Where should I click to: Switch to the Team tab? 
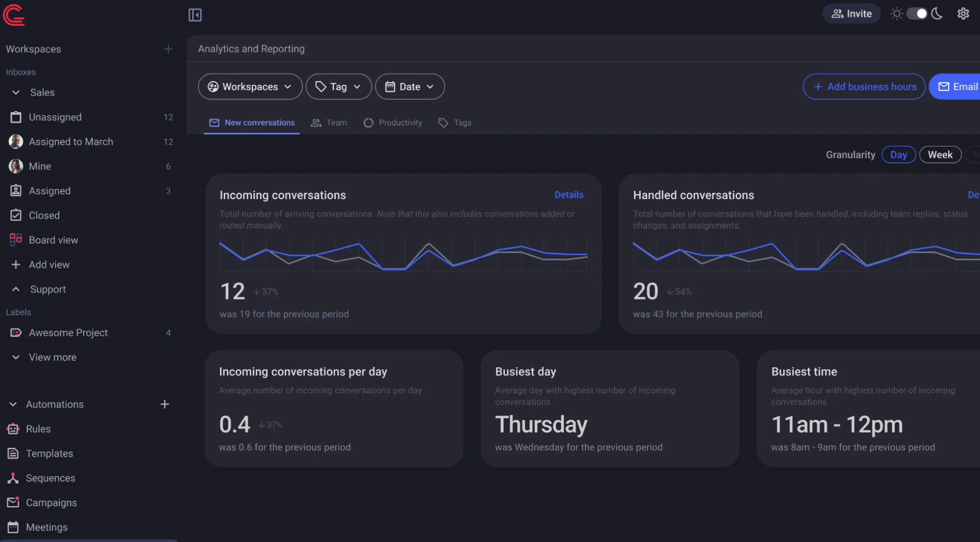pyautogui.click(x=328, y=123)
